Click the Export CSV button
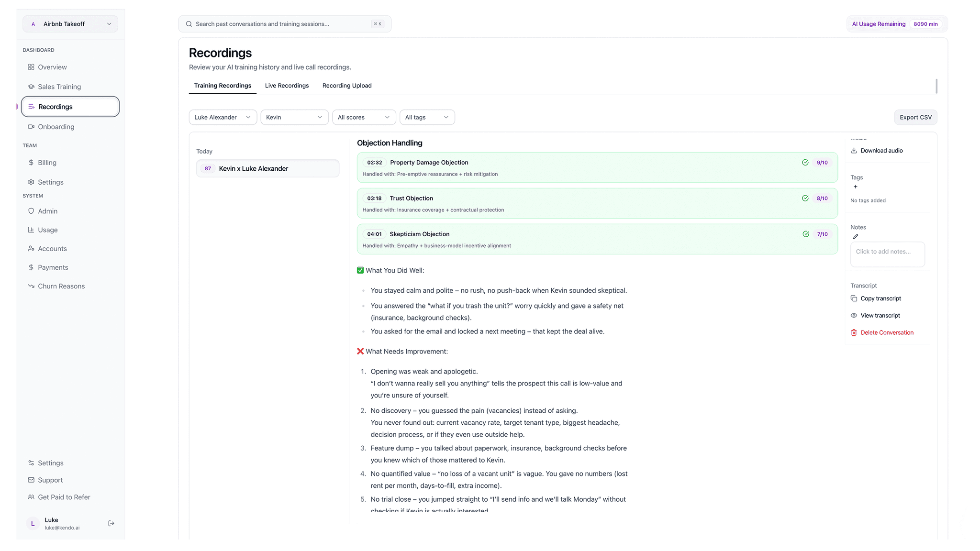Image resolution: width=980 pixels, height=551 pixels. click(x=915, y=118)
